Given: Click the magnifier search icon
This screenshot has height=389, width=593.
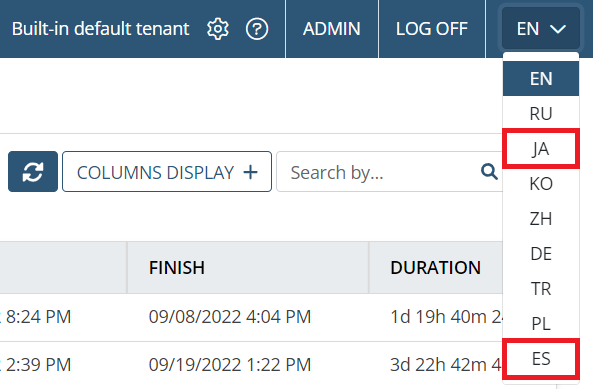Looking at the screenshot, I should [x=489, y=172].
